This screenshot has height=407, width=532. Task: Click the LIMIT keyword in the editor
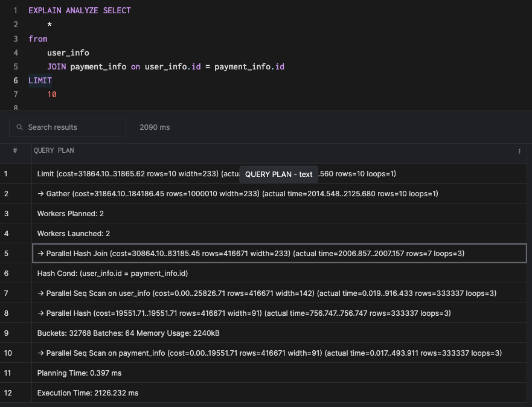click(40, 80)
